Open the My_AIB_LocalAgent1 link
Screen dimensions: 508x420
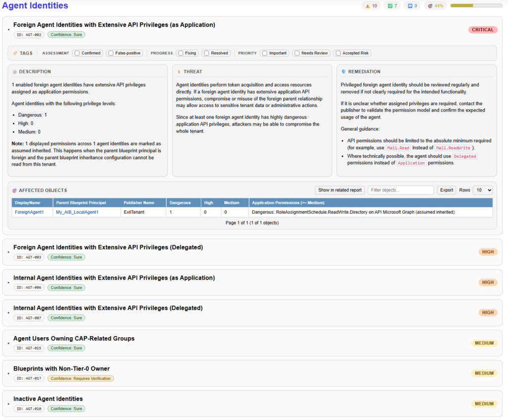point(77,212)
